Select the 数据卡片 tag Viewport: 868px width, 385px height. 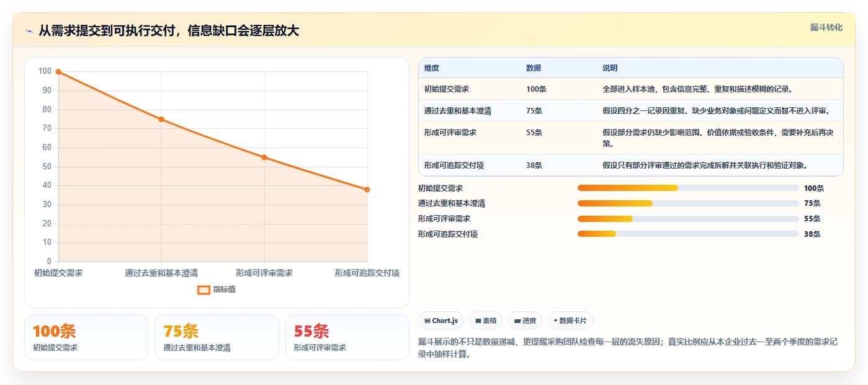(570, 321)
